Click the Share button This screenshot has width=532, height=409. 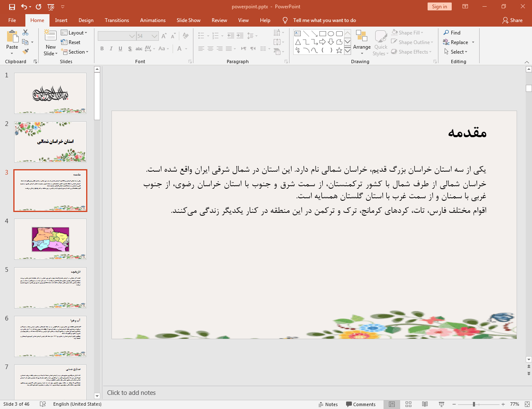click(512, 20)
